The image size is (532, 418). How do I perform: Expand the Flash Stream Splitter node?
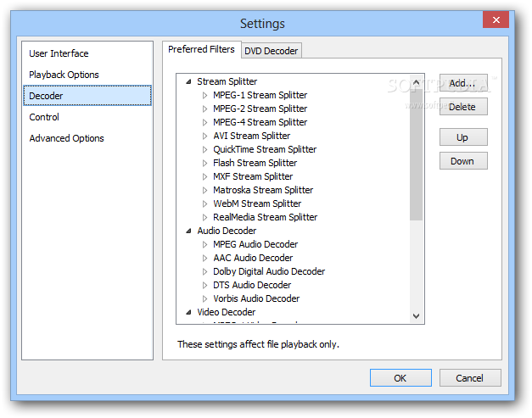tap(204, 163)
